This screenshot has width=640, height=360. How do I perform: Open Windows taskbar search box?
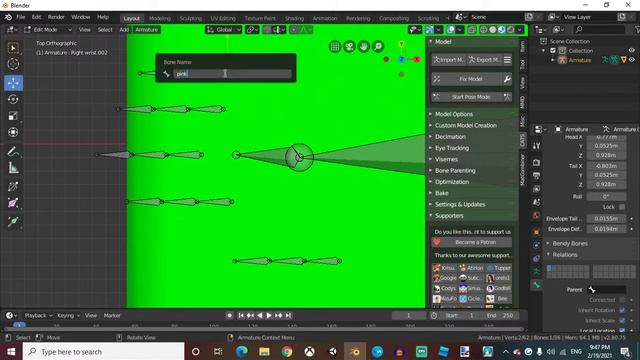(103, 351)
